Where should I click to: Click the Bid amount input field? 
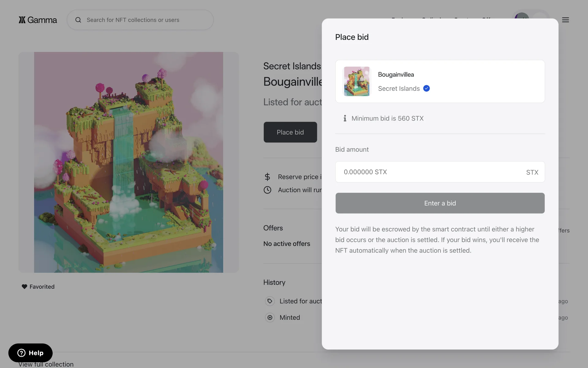coord(429,172)
